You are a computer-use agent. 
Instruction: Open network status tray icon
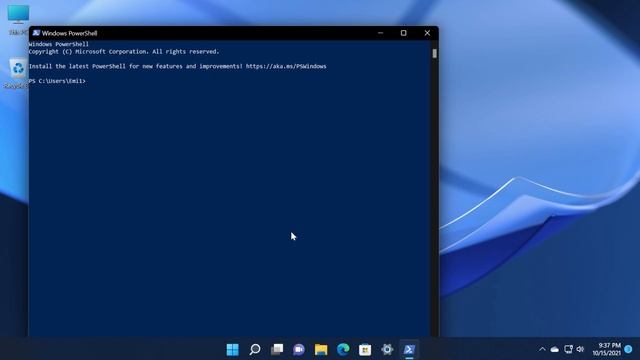point(568,349)
